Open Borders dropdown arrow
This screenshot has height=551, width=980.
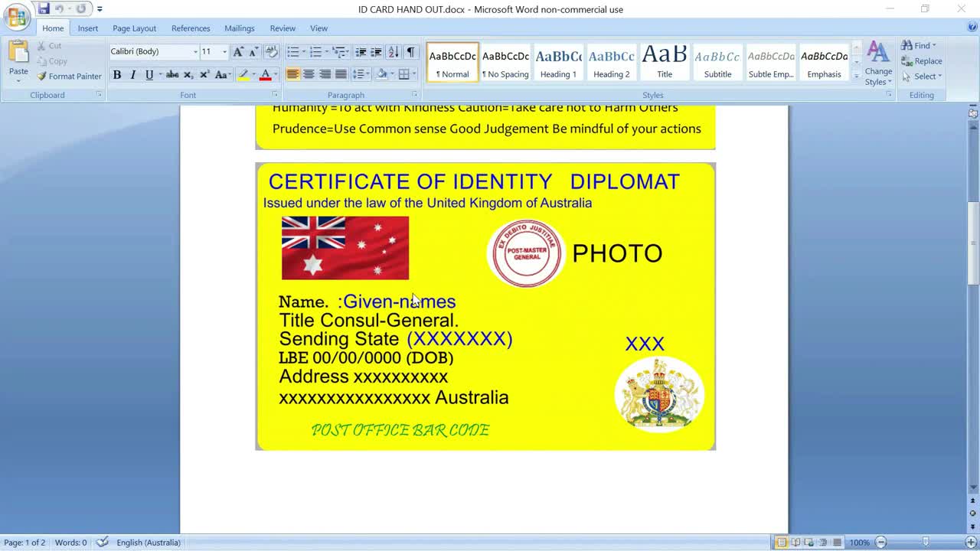(414, 74)
